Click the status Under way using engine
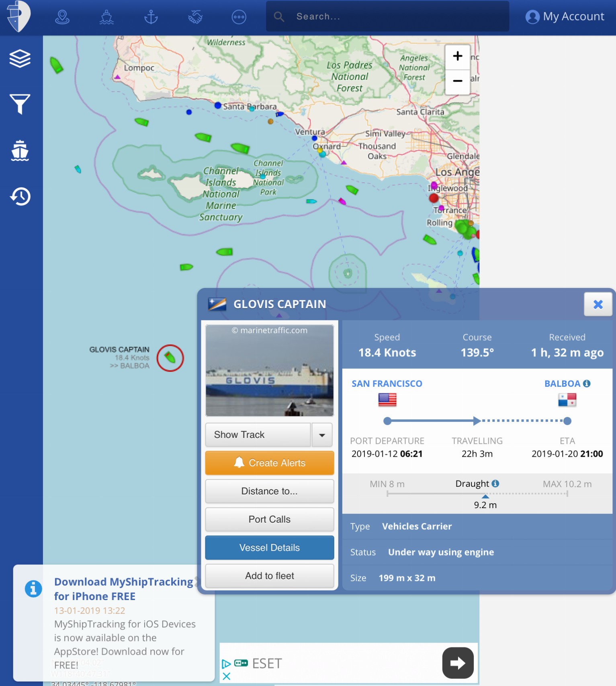The image size is (616, 686). coord(441,552)
